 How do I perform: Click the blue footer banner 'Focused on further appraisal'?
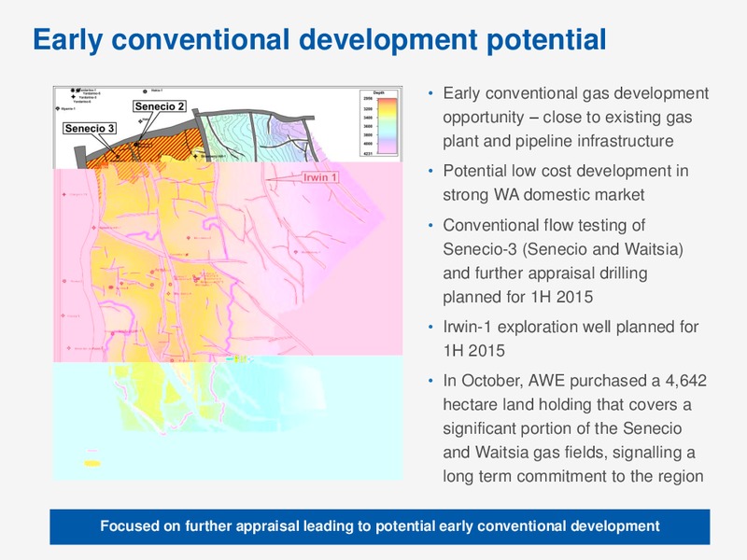tap(380, 526)
